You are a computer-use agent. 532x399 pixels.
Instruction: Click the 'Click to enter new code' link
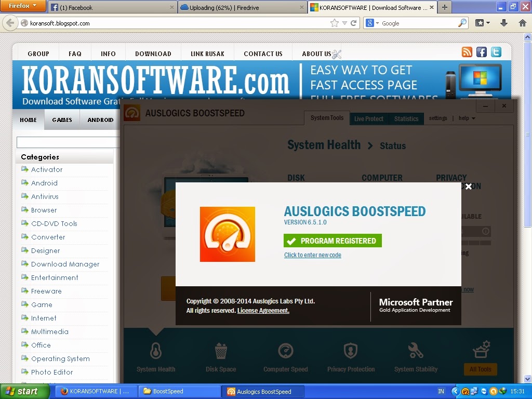point(312,255)
